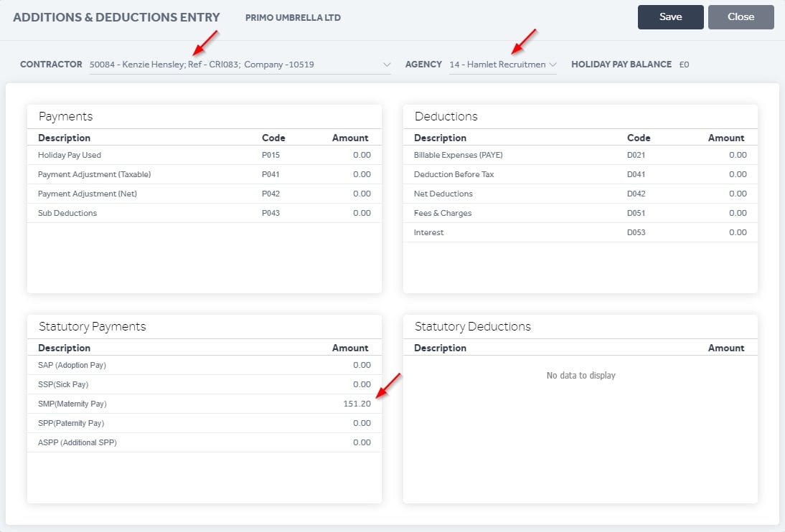Click the Payments table Code column header
This screenshot has height=532, width=785.
tap(273, 138)
